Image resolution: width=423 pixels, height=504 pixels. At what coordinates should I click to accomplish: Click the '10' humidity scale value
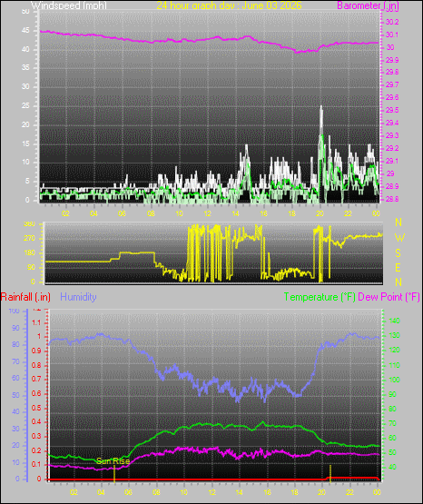tap(15, 462)
